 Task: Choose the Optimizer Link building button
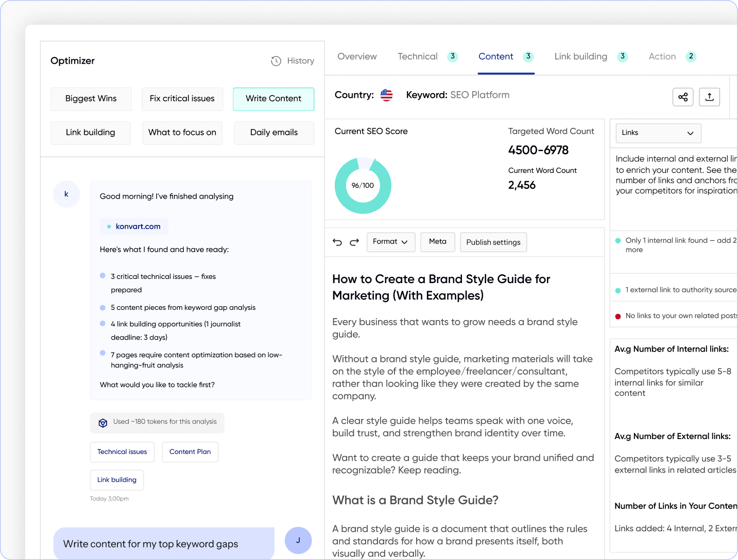[91, 133]
